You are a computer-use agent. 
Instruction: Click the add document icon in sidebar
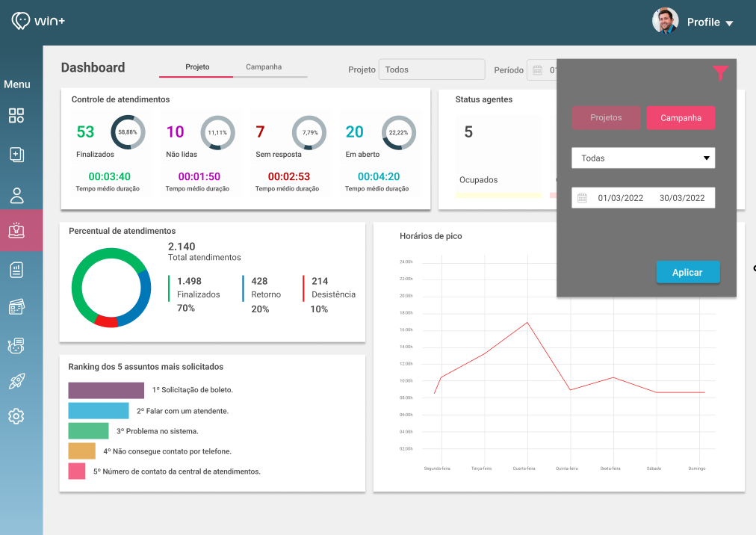tap(16, 155)
